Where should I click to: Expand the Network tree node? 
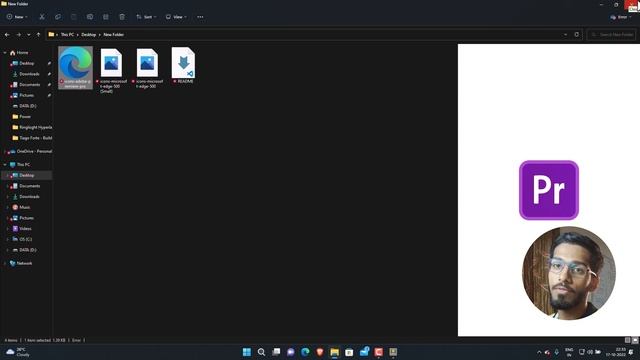(5, 263)
